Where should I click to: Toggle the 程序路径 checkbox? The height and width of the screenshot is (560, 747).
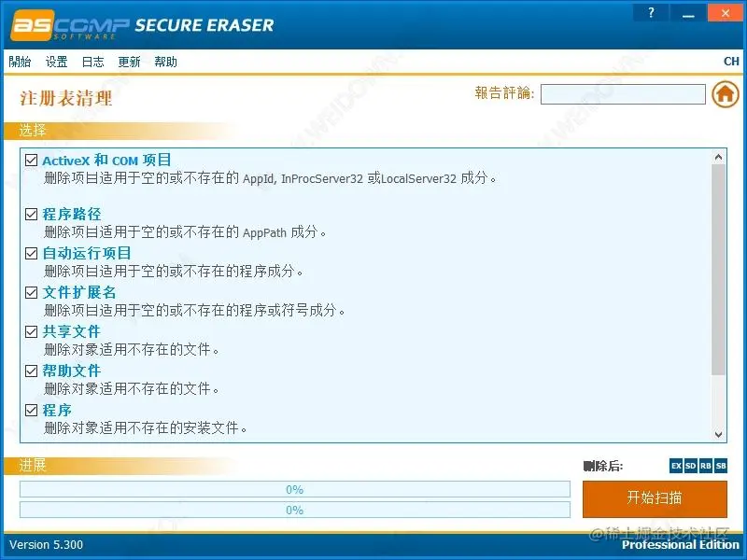(x=32, y=215)
